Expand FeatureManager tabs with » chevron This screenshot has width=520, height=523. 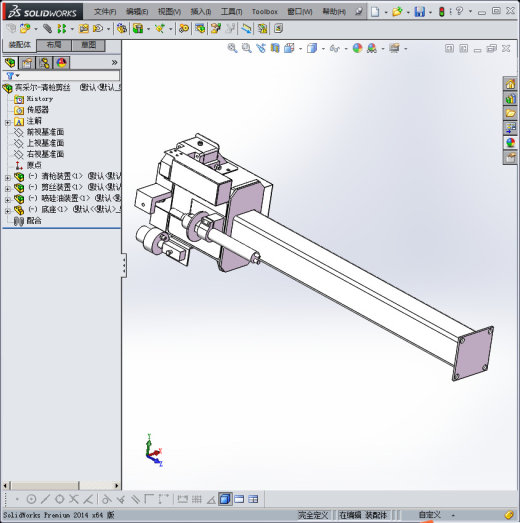point(114,62)
